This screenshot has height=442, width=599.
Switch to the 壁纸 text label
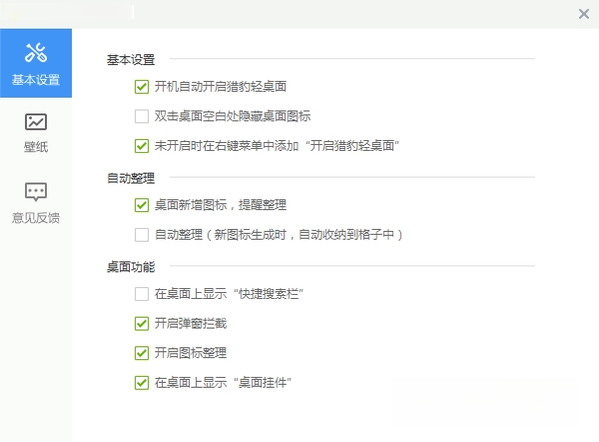pos(36,147)
